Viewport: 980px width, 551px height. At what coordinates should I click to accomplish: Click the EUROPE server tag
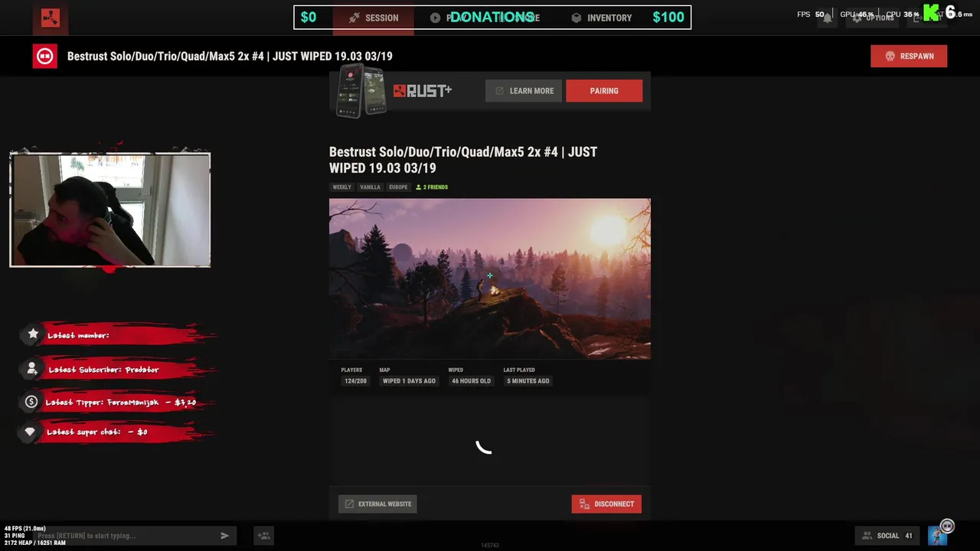coord(398,187)
